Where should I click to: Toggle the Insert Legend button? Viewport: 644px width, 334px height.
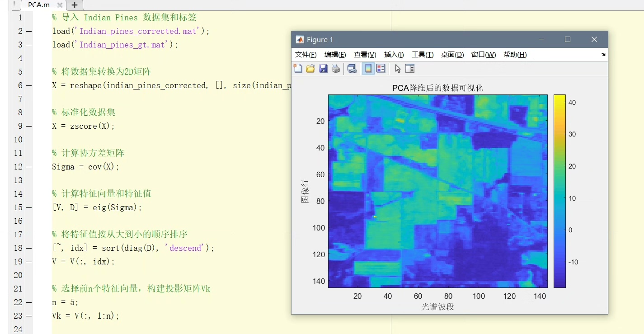tap(381, 68)
